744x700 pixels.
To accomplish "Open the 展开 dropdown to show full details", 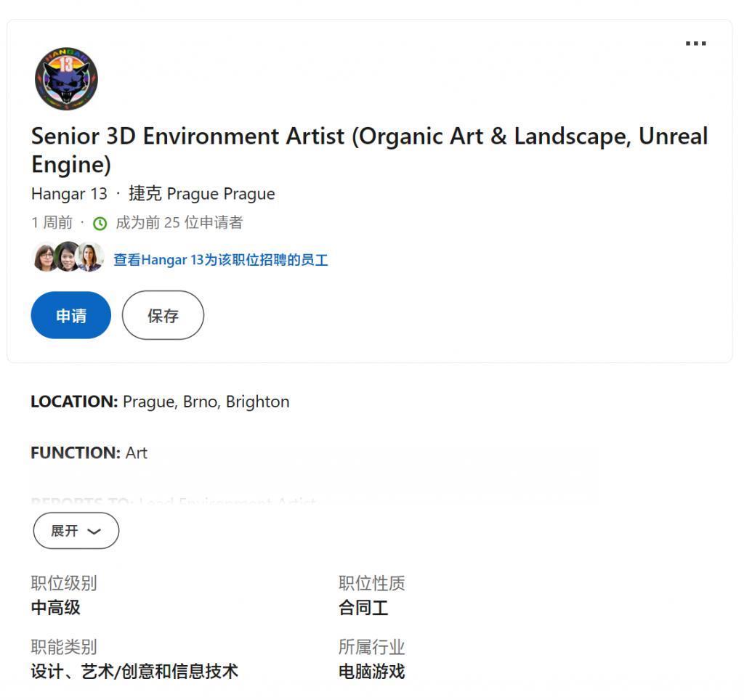I will tap(76, 531).
